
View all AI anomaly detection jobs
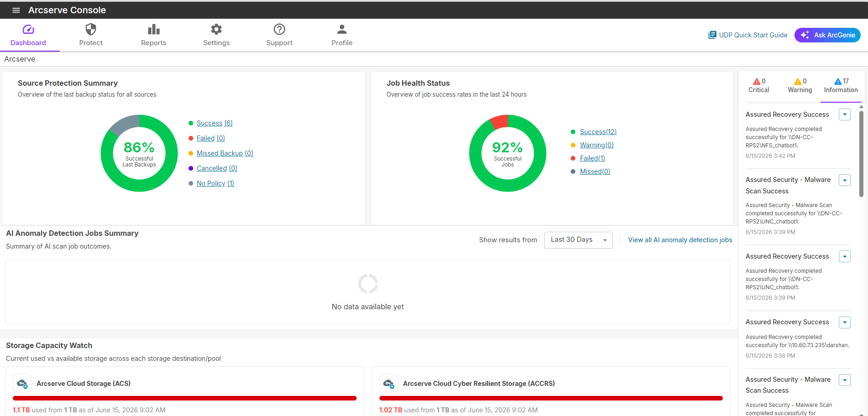[x=680, y=240]
